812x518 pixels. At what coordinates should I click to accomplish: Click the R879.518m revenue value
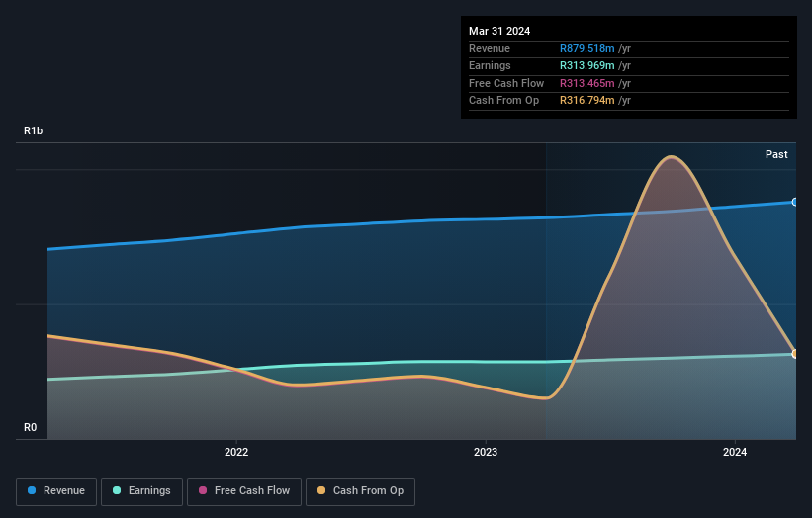click(586, 48)
